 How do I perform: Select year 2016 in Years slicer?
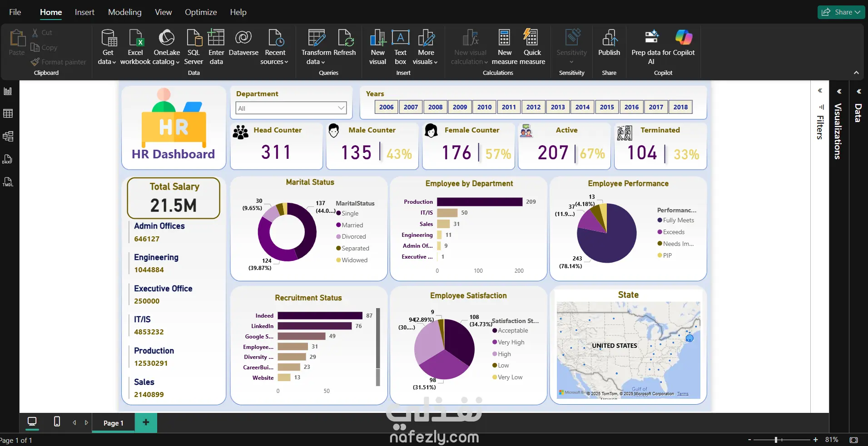click(x=631, y=107)
